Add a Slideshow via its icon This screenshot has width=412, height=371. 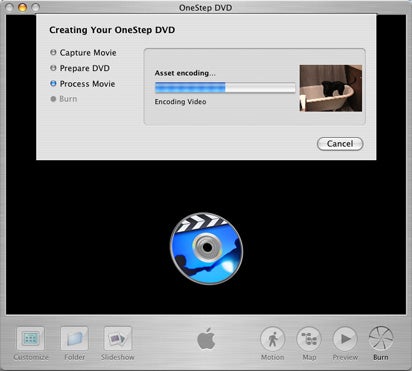pos(118,339)
